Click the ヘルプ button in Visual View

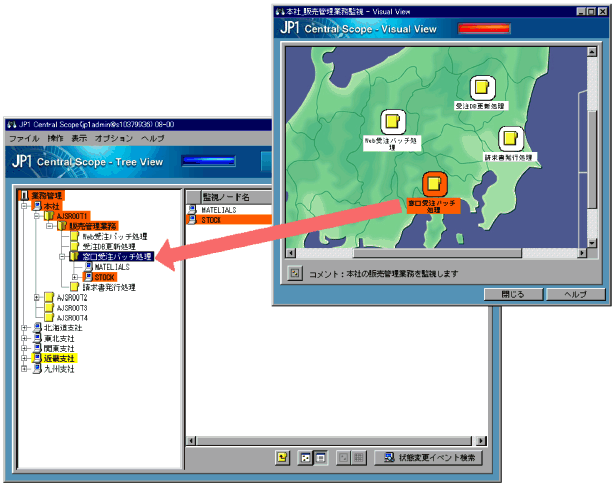(x=575, y=294)
